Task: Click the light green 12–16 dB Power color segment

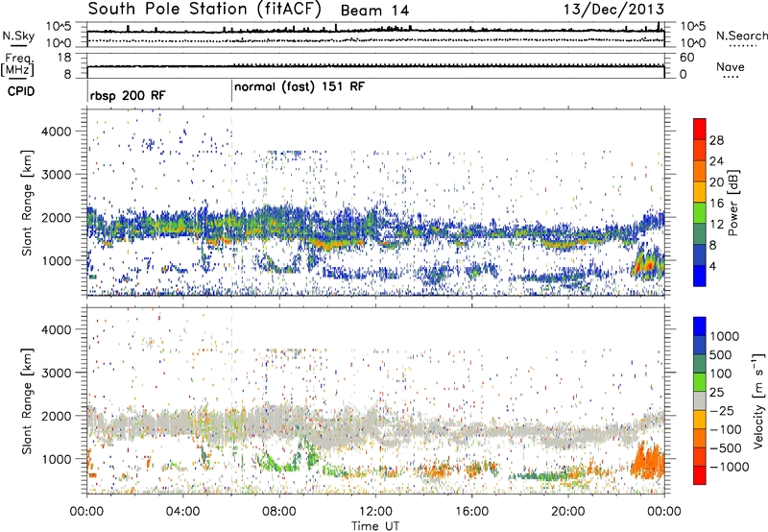Action: [x=700, y=213]
